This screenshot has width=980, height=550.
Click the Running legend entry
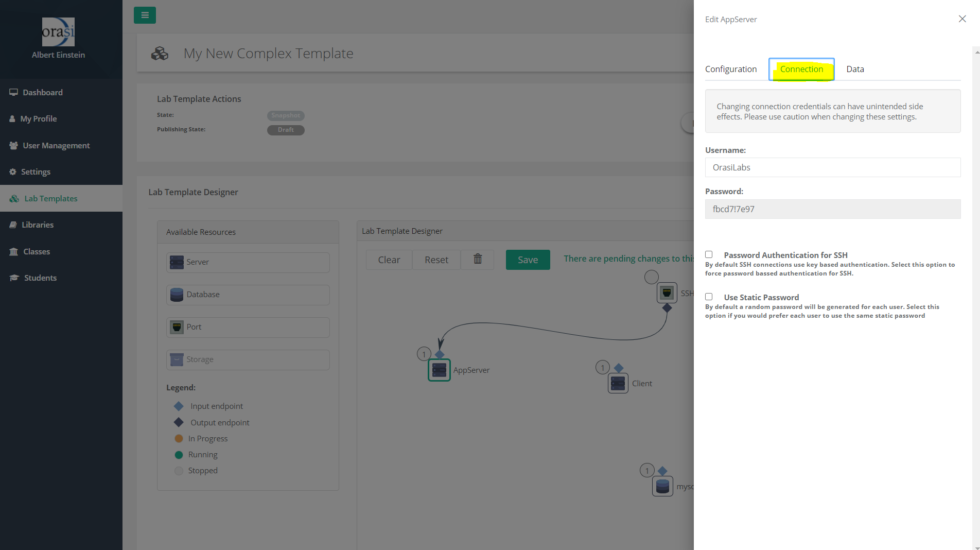196,454
